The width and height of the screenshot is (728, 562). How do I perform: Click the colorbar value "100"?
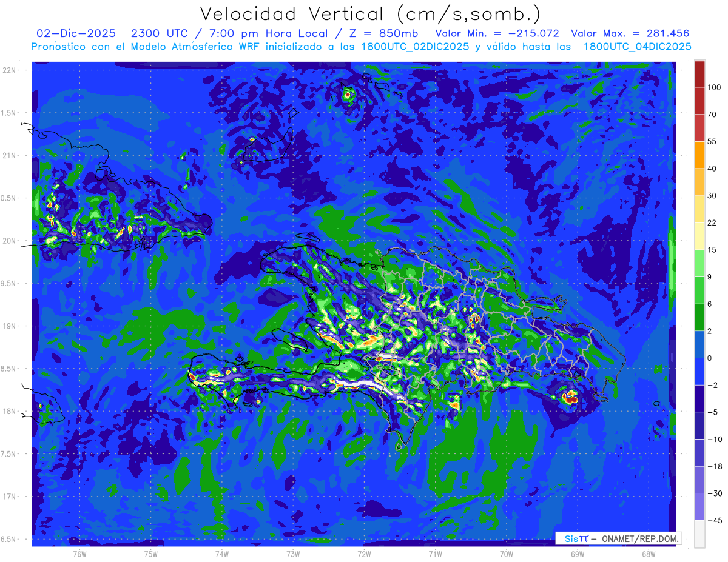[x=715, y=87]
